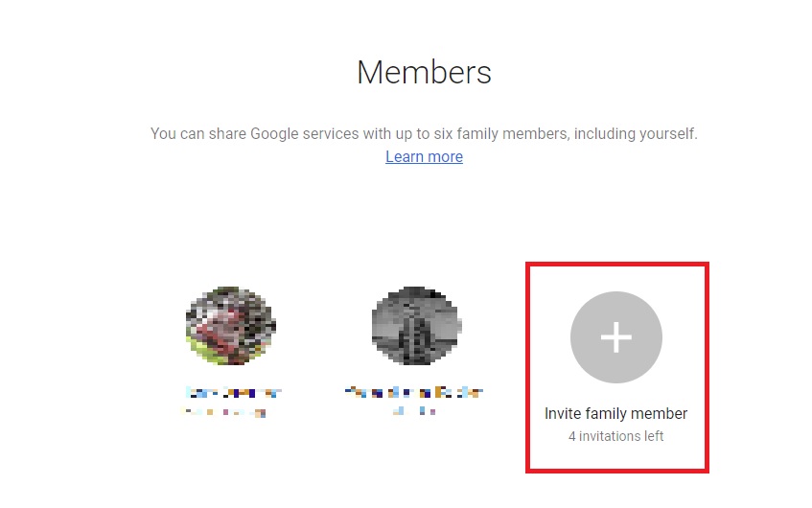Open the first family member's profile picture

point(230,326)
